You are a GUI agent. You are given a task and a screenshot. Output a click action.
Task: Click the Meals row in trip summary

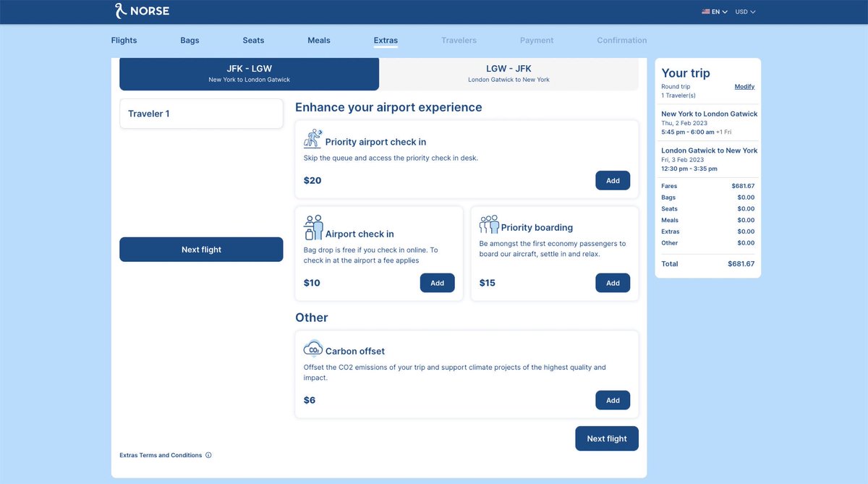coord(708,220)
